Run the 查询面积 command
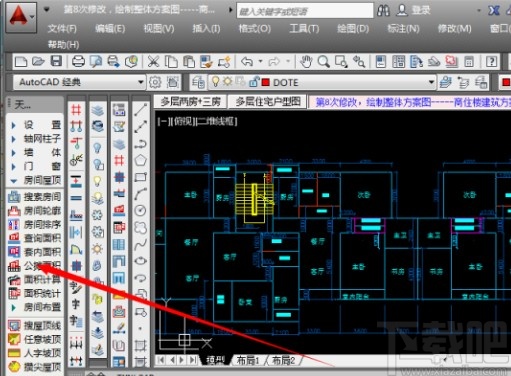 tap(35, 238)
